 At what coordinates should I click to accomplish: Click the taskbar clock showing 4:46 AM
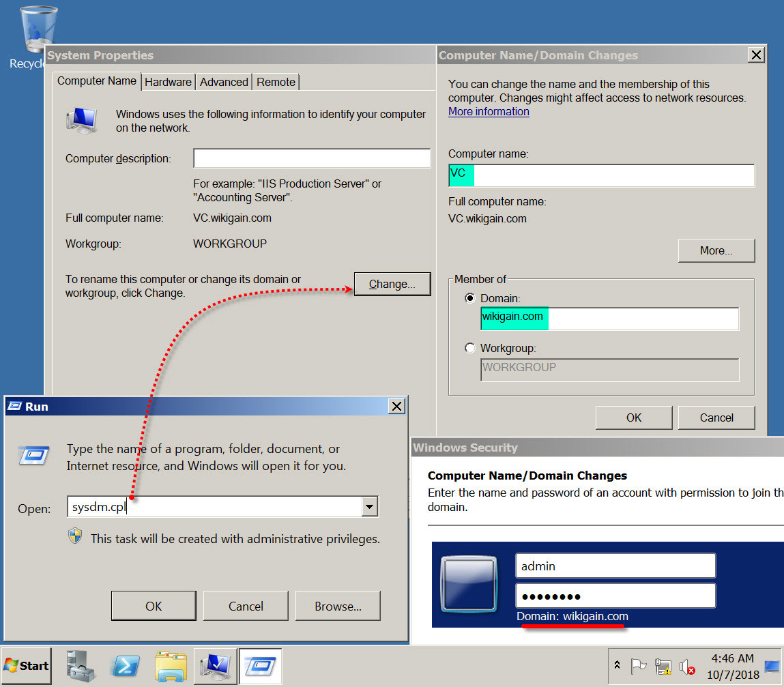coord(733,658)
